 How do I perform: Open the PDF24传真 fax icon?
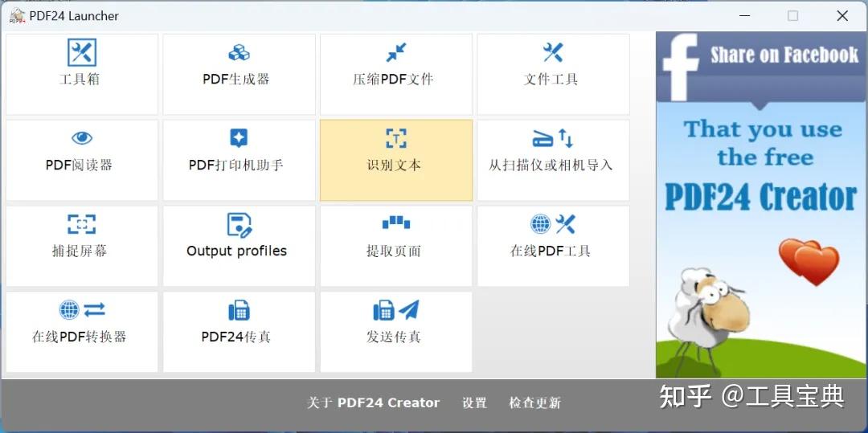tap(239, 310)
